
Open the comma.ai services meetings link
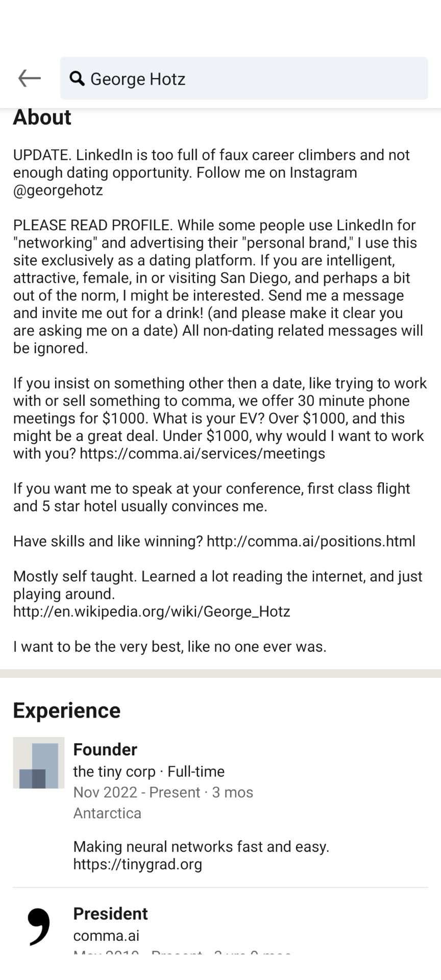pyautogui.click(x=202, y=453)
